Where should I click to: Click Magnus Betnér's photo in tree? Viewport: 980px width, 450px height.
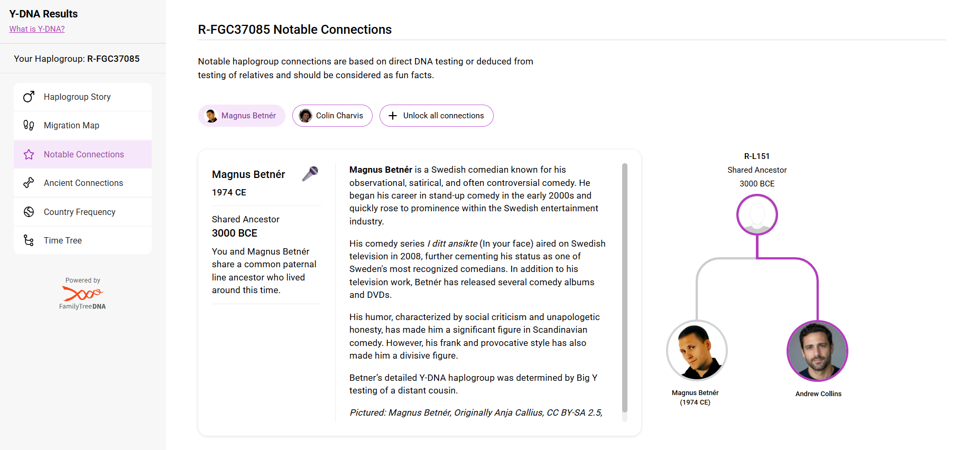tap(697, 351)
